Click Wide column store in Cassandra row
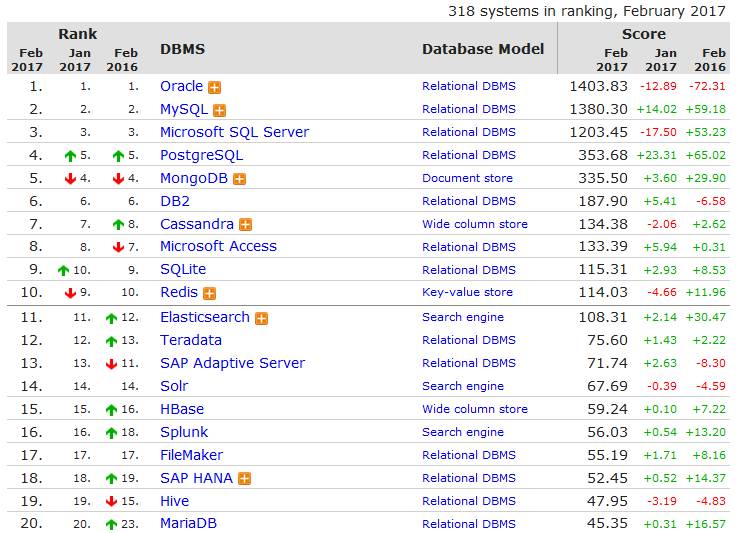 click(475, 224)
